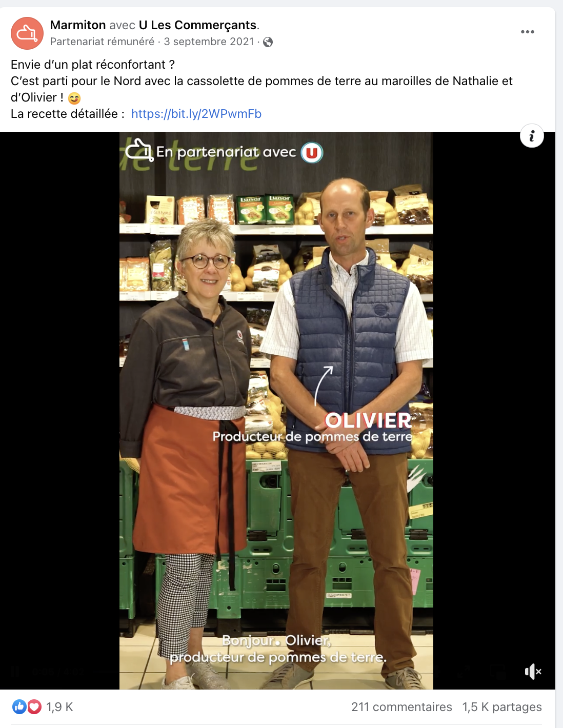563x728 pixels.
Task: Click the blue Like reaction icon
Action: pos(19,707)
